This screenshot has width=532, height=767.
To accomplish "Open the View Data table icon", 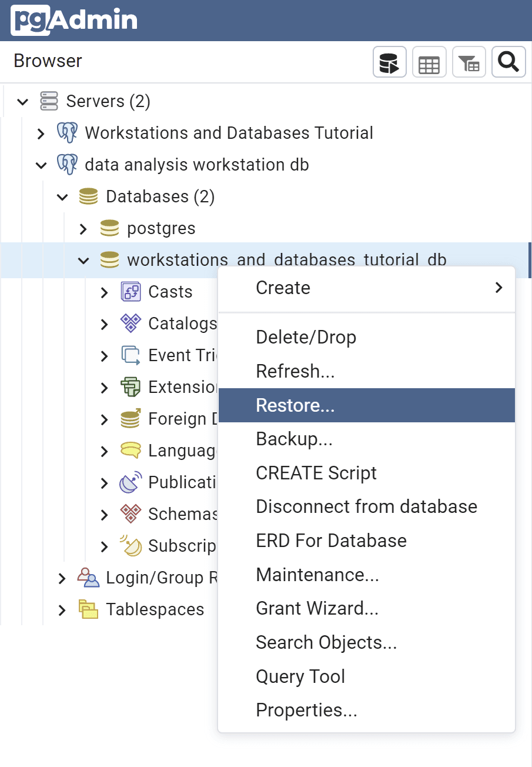I will 429,62.
